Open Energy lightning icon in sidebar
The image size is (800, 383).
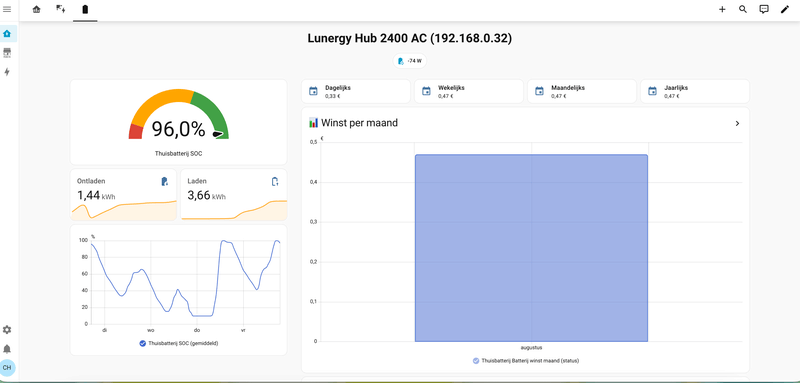coord(7,72)
